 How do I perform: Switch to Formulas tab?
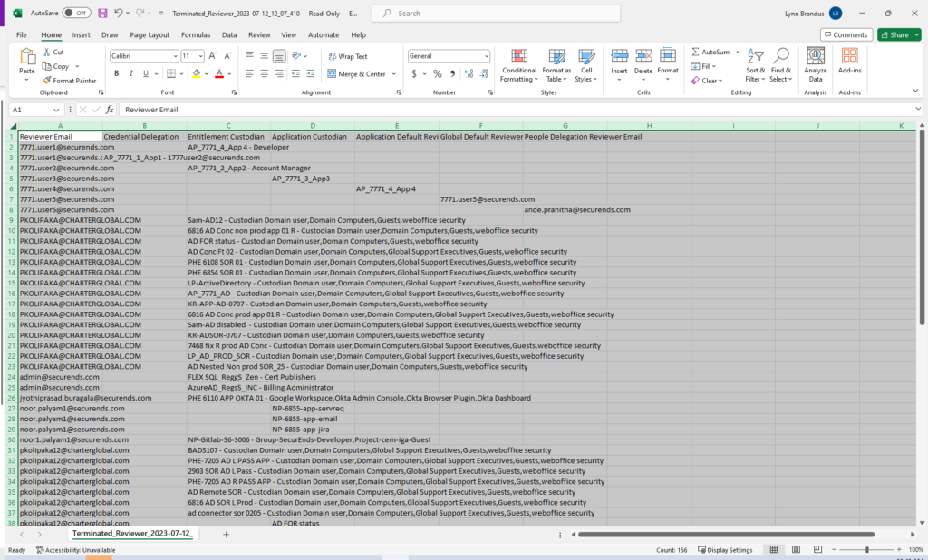196,35
